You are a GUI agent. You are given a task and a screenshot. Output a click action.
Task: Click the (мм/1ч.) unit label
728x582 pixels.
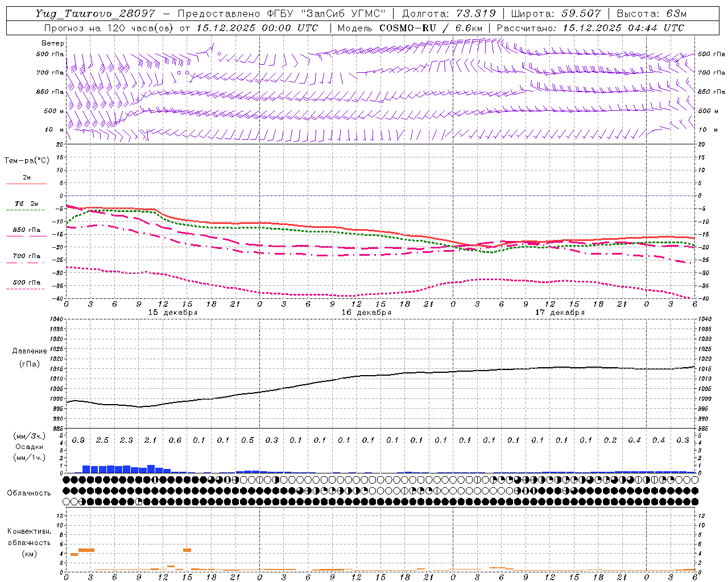(x=30, y=458)
